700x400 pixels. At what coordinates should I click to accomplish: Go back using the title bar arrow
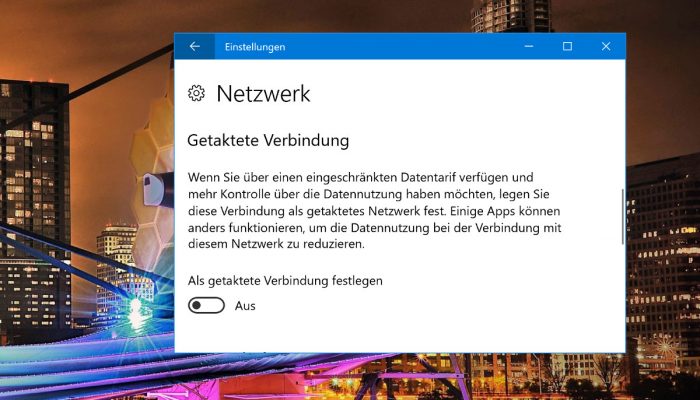[x=195, y=46]
